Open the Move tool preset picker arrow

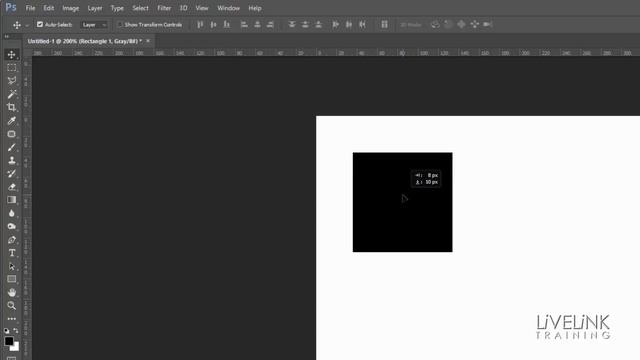click(27, 25)
